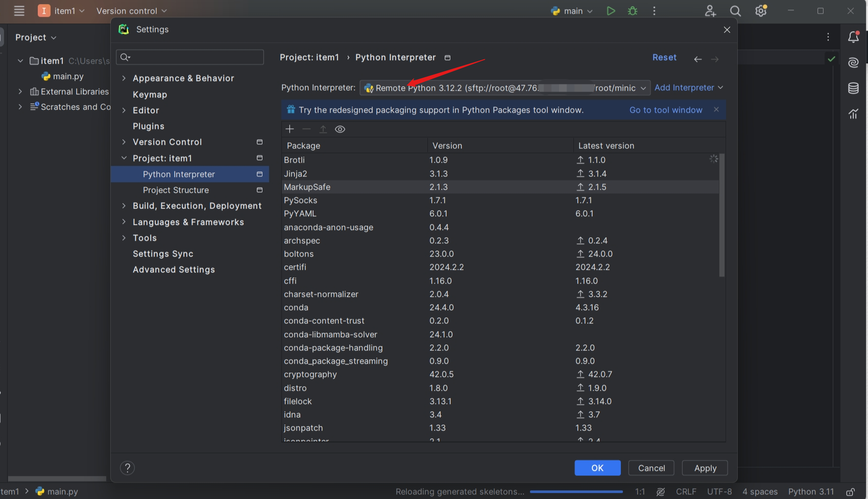Click Go to tool window link

click(666, 110)
